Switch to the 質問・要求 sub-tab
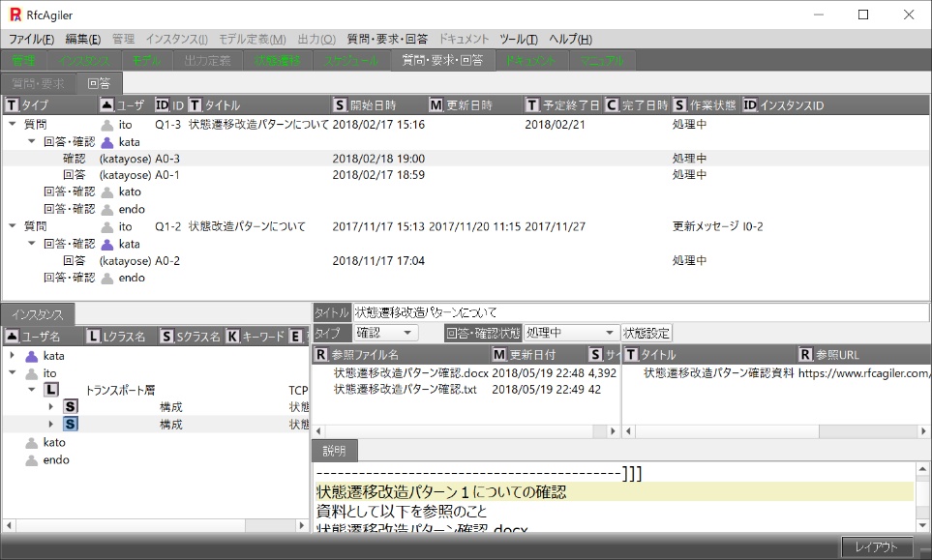This screenshot has width=932, height=560. (38, 84)
